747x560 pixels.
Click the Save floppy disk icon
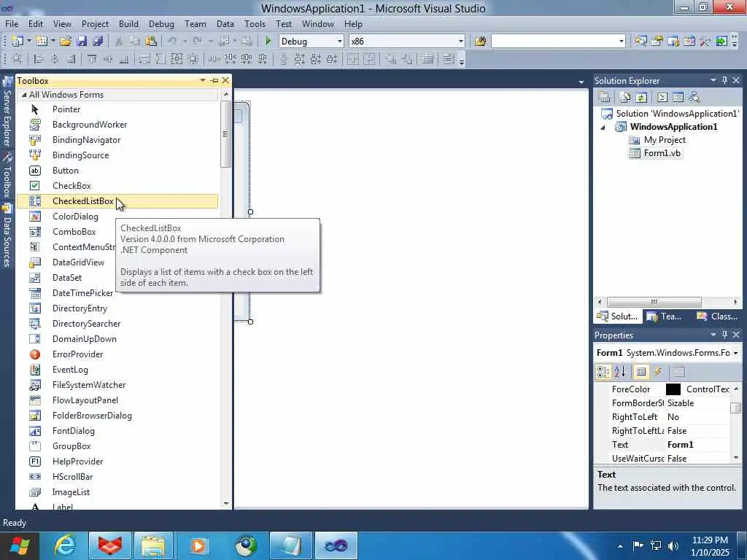pos(82,42)
